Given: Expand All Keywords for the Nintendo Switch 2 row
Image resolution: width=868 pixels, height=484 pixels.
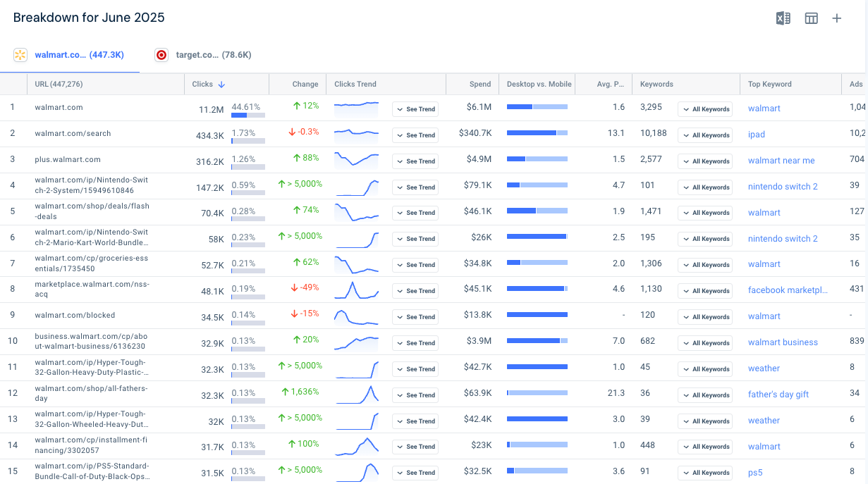Looking at the screenshot, I should pos(704,187).
